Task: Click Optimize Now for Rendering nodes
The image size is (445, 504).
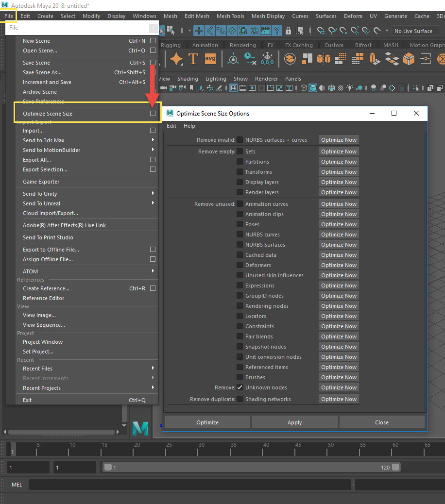Action: (339, 306)
